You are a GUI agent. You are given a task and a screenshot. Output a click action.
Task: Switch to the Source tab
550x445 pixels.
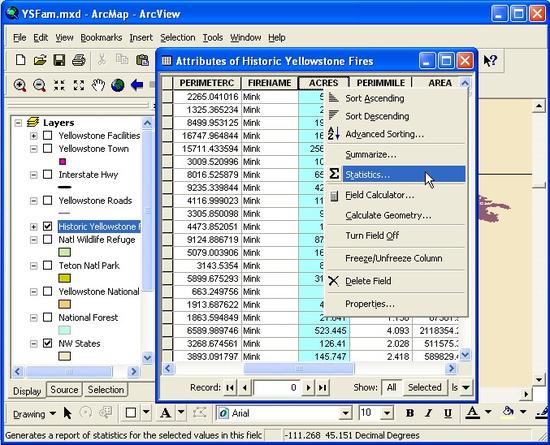pyautogui.click(x=64, y=390)
